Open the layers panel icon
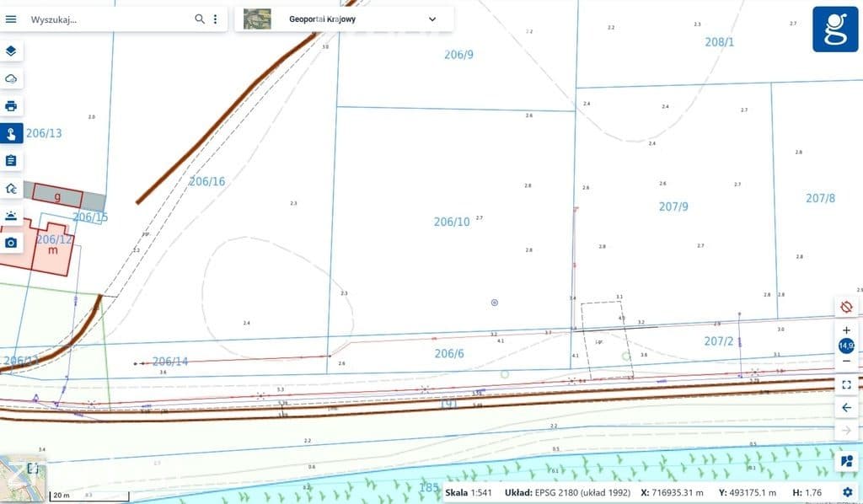The width and height of the screenshot is (863, 504). click(11, 51)
